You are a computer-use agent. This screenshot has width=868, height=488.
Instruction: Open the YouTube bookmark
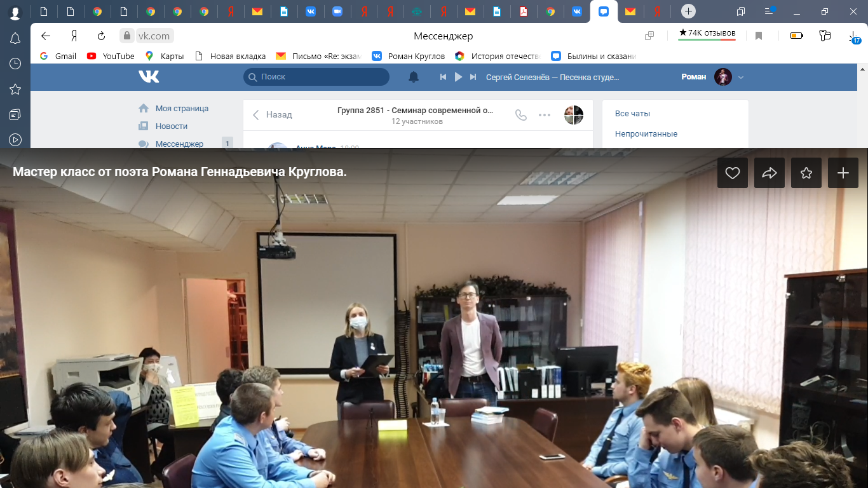coord(111,56)
